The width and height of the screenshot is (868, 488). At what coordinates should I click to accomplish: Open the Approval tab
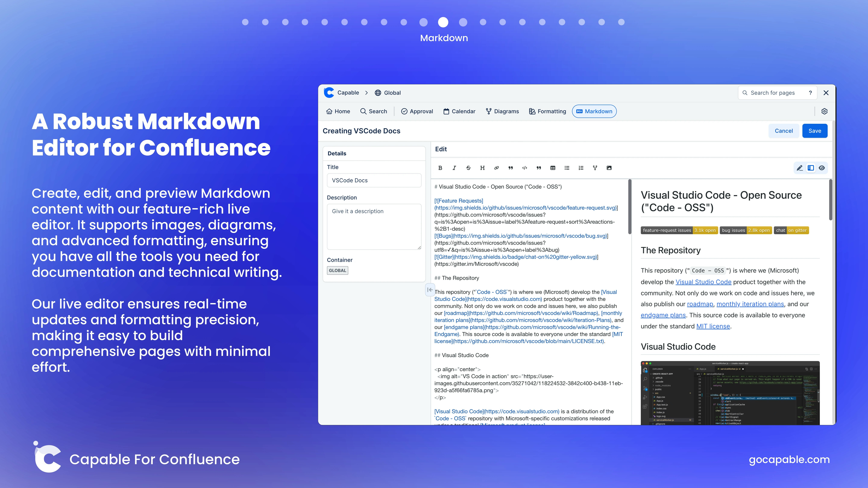[x=417, y=111]
